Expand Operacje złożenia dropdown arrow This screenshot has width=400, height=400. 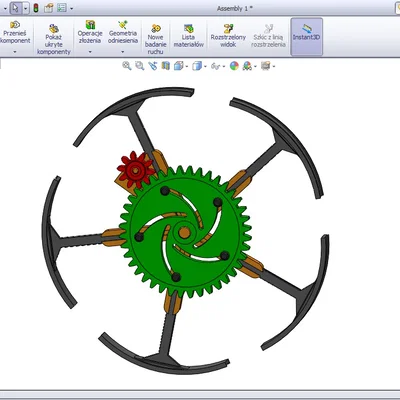point(90,52)
